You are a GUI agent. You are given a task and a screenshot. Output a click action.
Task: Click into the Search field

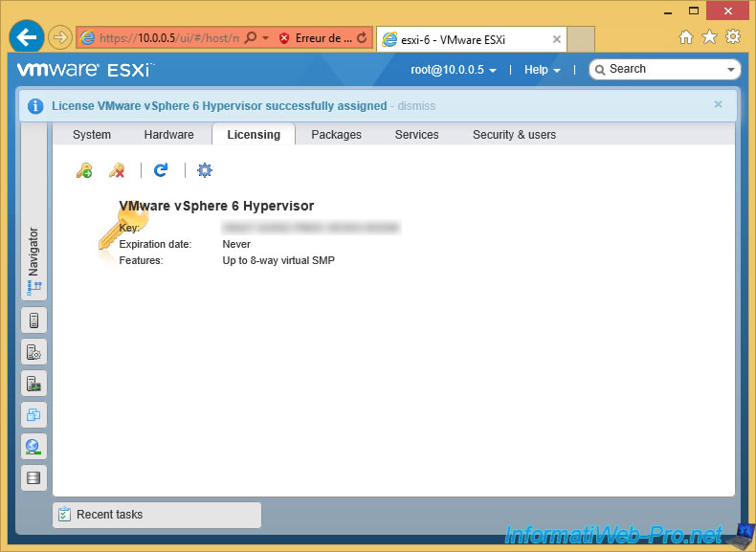click(x=664, y=70)
